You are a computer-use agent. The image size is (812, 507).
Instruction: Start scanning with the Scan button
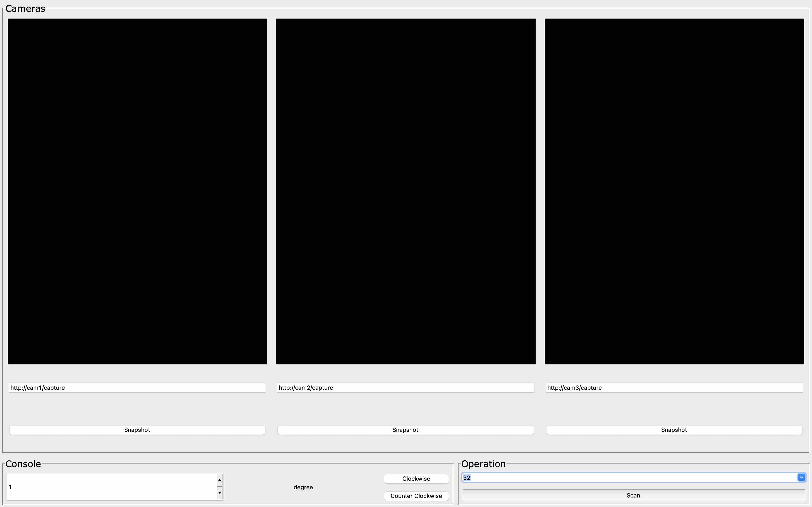[633, 495]
